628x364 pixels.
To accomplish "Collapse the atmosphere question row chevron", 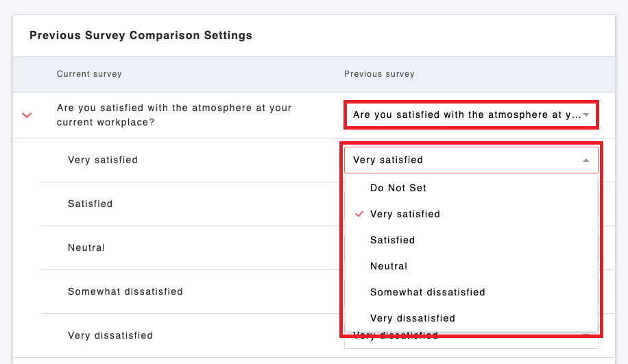I will (x=27, y=115).
